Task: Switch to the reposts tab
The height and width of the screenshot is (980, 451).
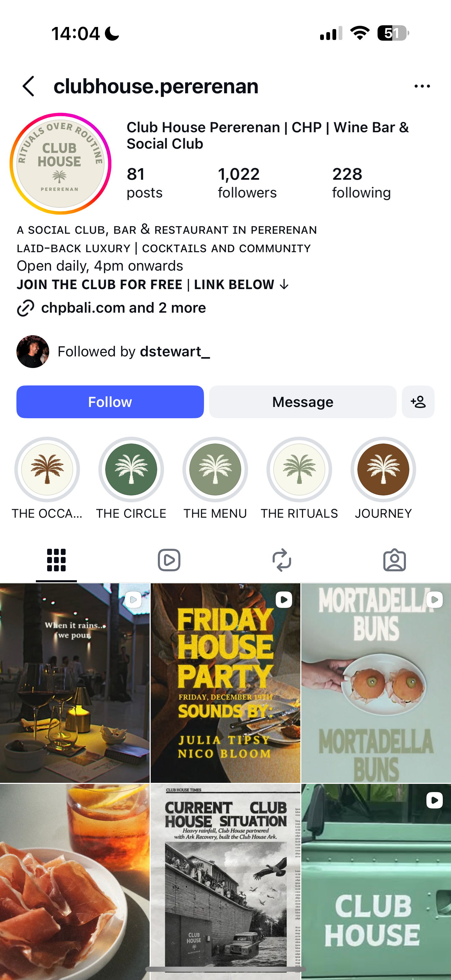Action: coord(282,560)
